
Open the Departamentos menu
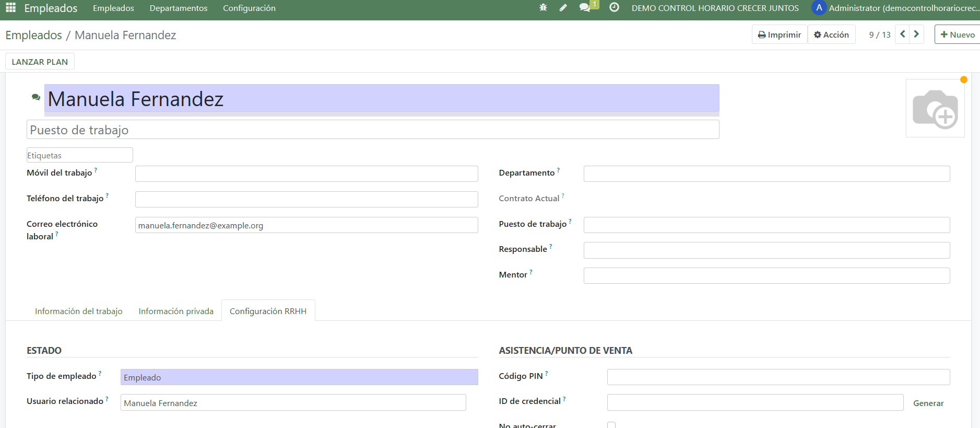point(179,8)
